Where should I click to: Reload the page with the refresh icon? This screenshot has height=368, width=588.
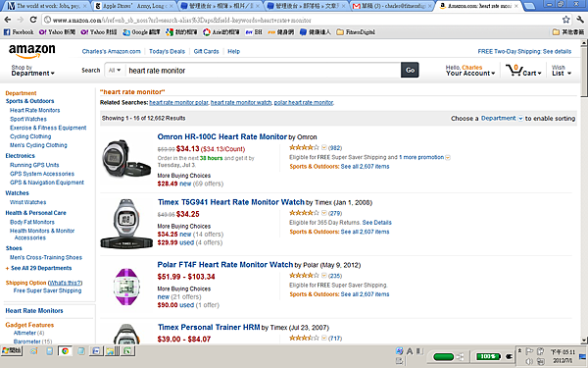pyautogui.click(x=33, y=20)
